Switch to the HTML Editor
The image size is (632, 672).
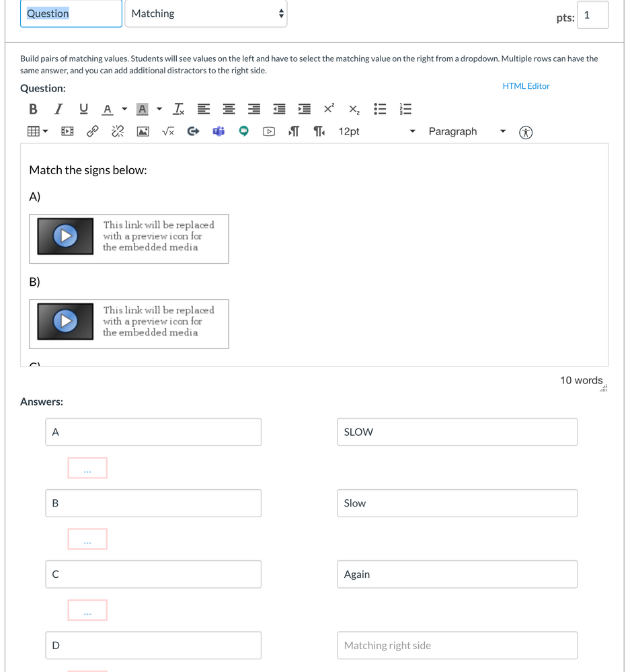click(x=526, y=86)
